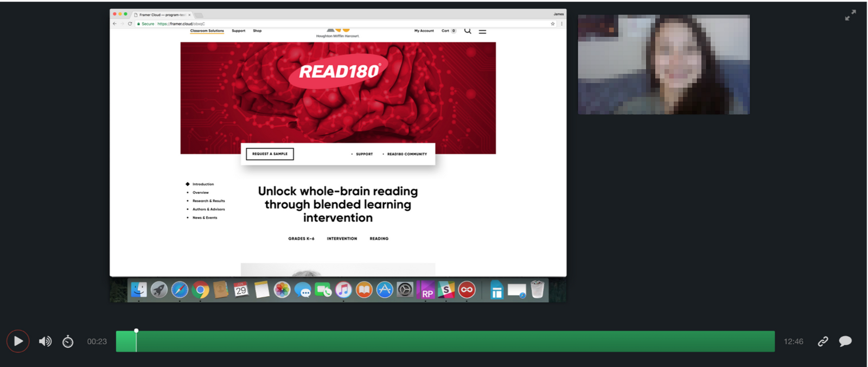The height and width of the screenshot is (367, 868).
Task: Click Request a Sample button
Action: click(x=270, y=154)
